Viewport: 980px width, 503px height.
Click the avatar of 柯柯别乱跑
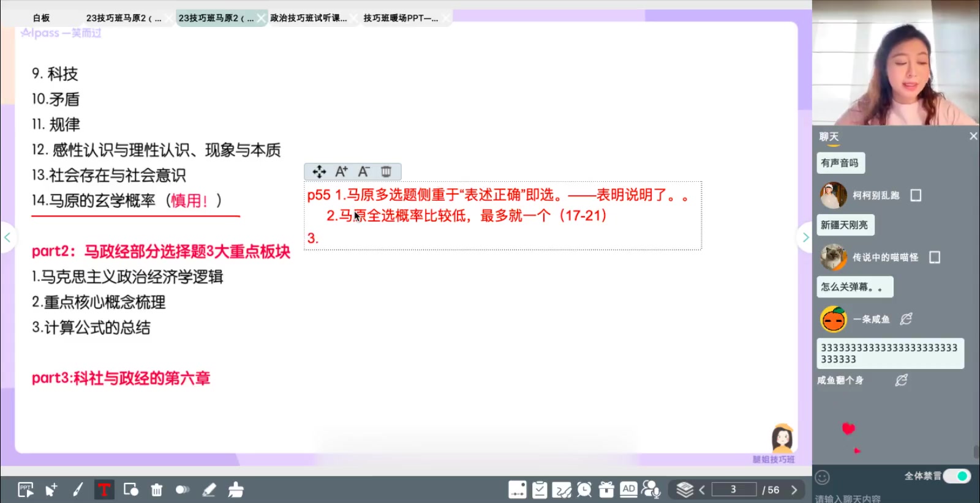coord(833,195)
